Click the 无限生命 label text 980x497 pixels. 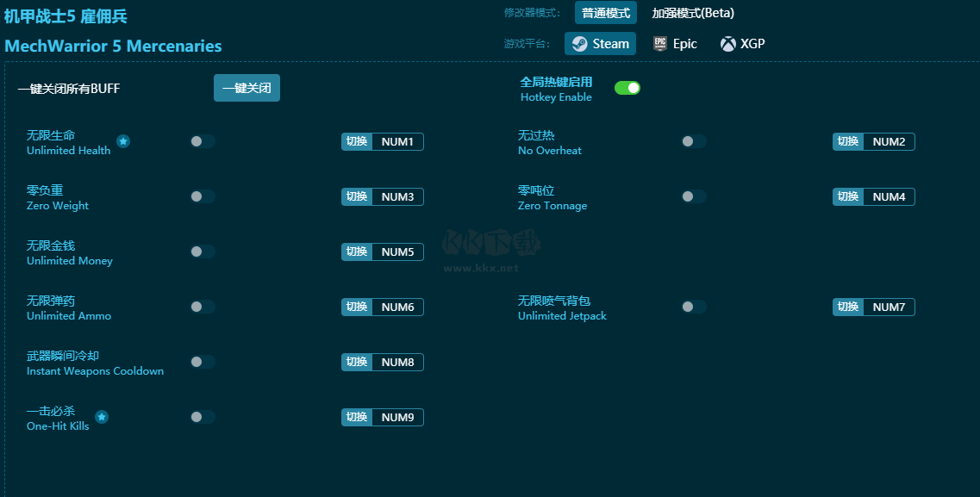pos(51,135)
